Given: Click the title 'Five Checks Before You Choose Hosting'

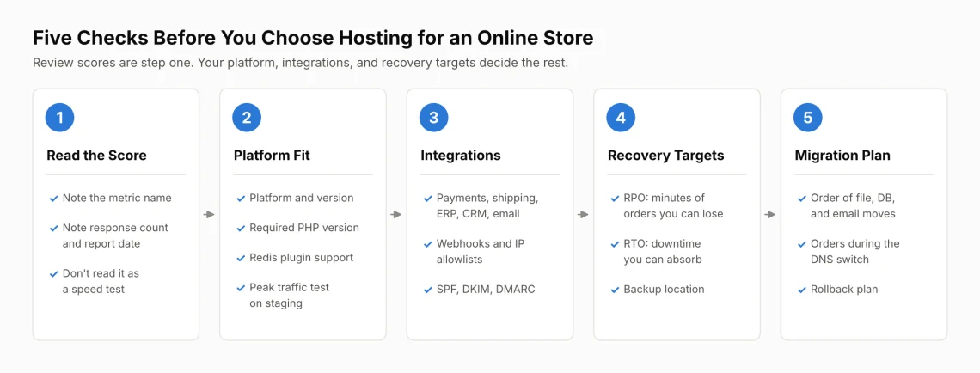Looking at the screenshot, I should coord(313,38).
